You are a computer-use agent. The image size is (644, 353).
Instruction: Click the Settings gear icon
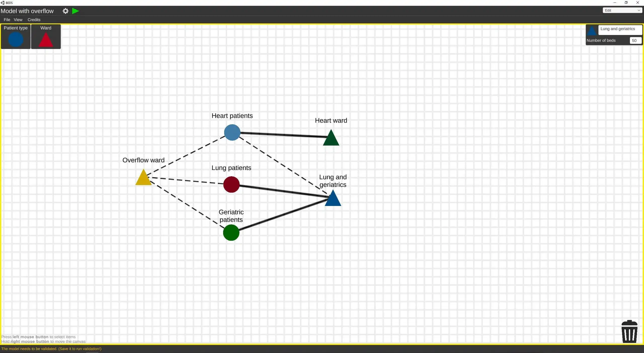click(x=65, y=11)
